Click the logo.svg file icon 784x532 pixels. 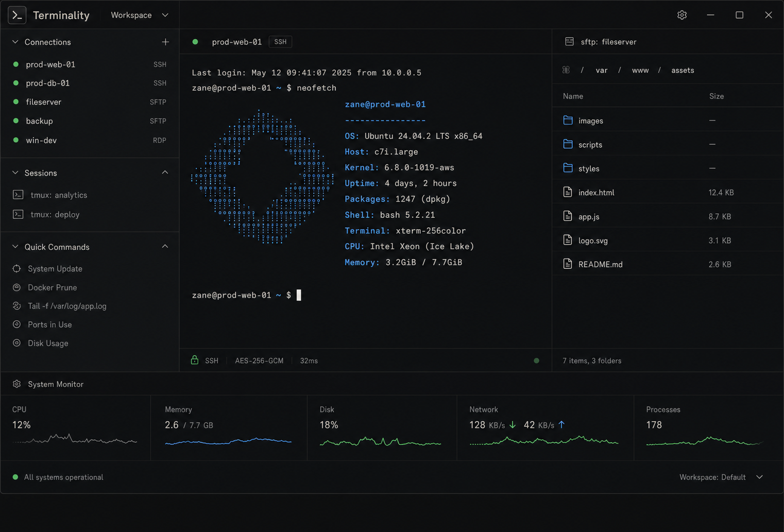(568, 240)
